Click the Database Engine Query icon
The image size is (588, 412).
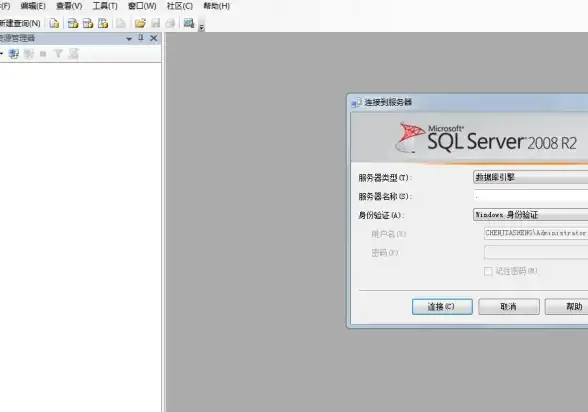point(54,23)
